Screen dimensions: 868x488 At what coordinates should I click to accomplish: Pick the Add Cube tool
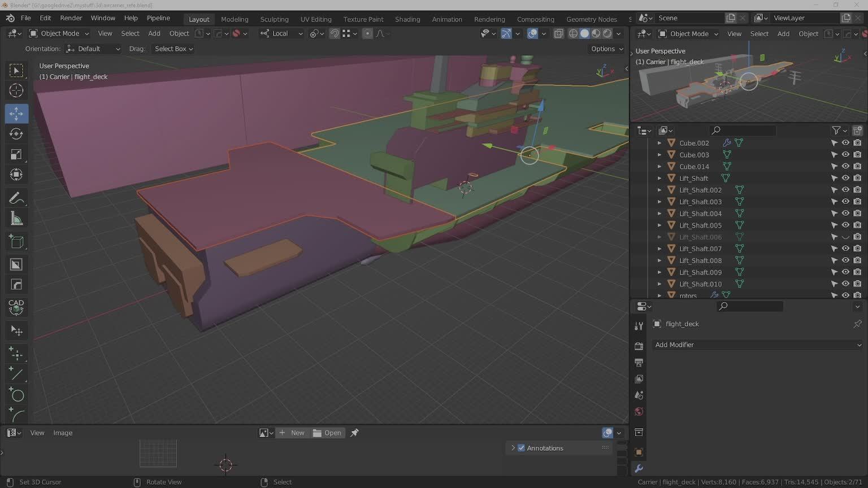pos(16,242)
